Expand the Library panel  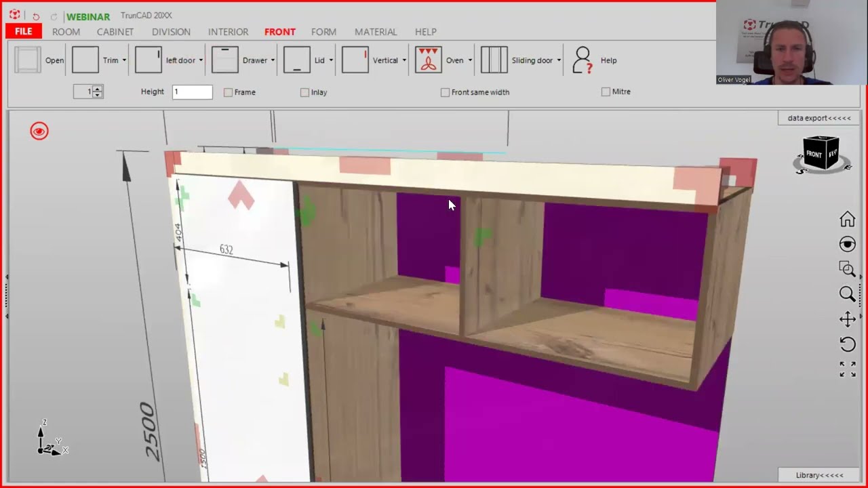point(819,475)
